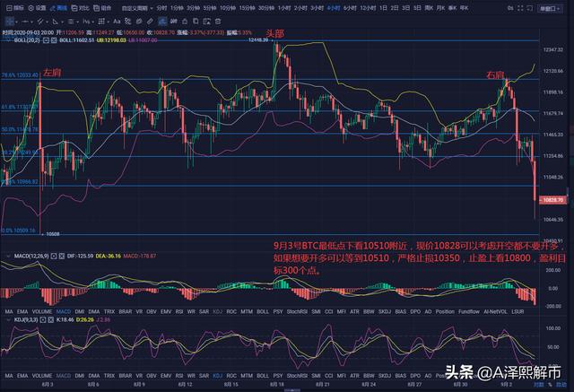Expand the triangle shape tool options arrow
574x392 pixels.
[62, 22]
